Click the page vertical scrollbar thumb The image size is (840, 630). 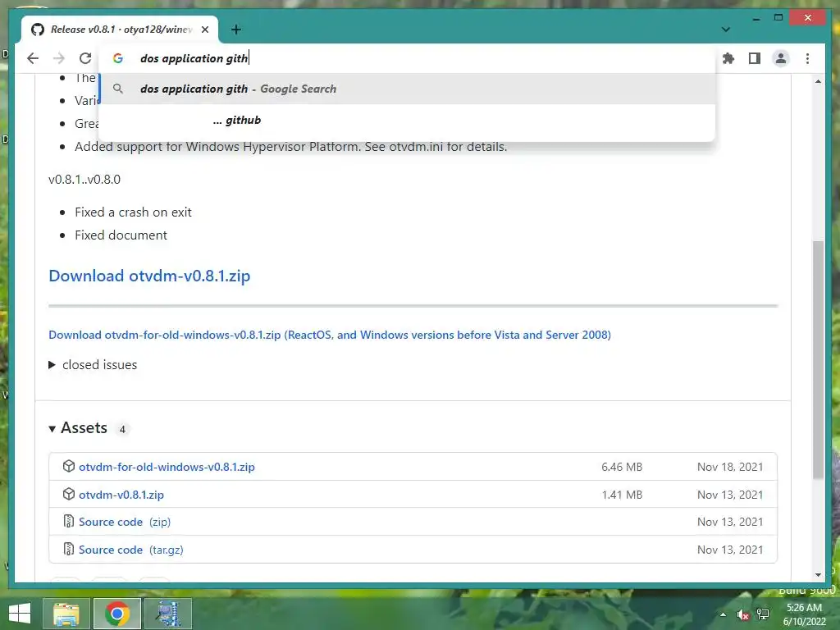818,359
